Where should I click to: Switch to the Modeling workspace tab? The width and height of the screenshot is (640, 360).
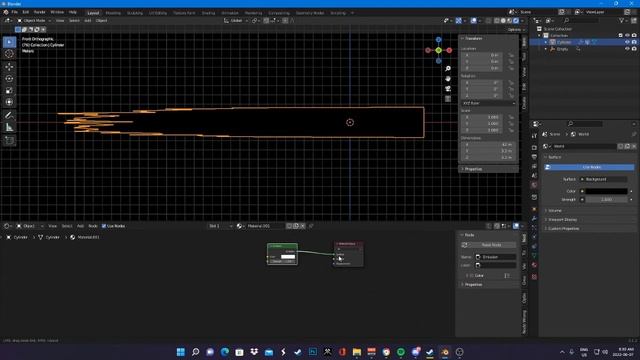tap(113, 13)
